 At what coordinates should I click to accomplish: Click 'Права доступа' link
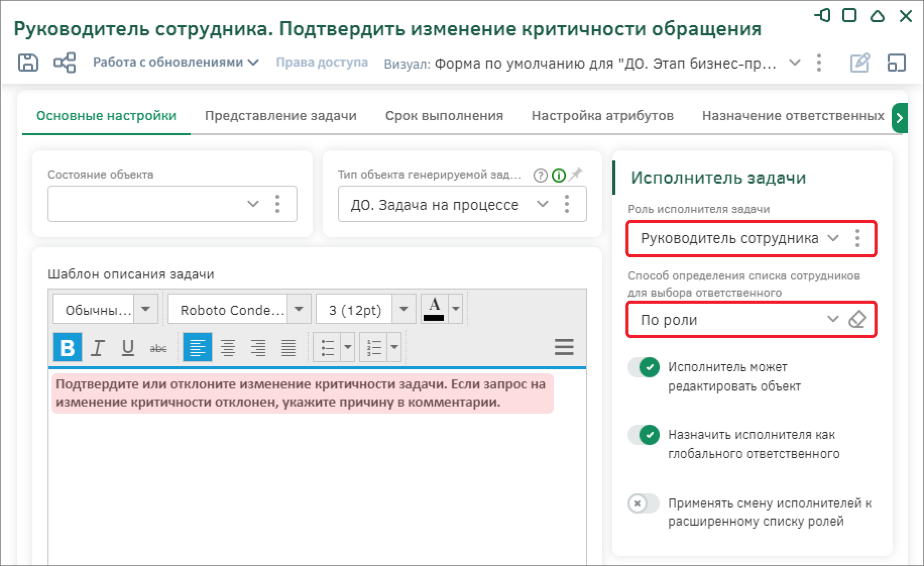coord(322,63)
